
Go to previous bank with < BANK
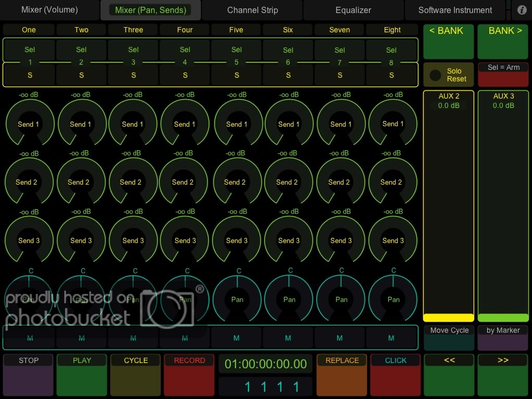click(449, 42)
